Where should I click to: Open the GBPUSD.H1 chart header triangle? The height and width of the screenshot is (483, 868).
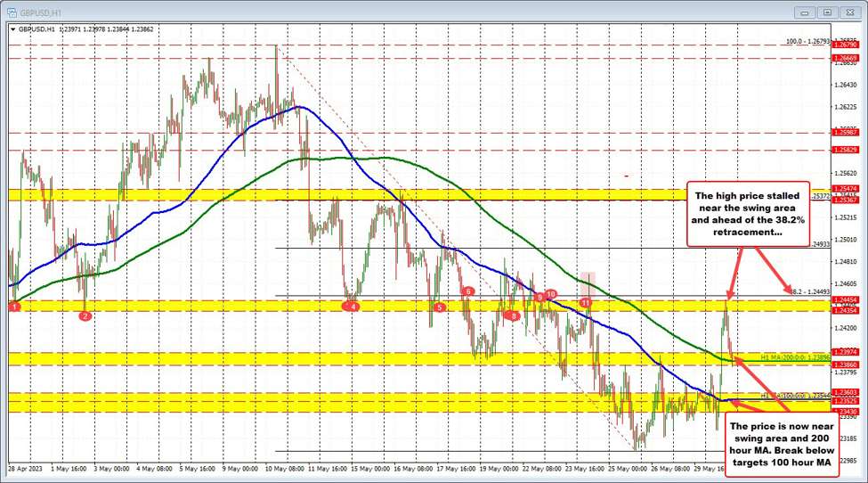coord(12,29)
